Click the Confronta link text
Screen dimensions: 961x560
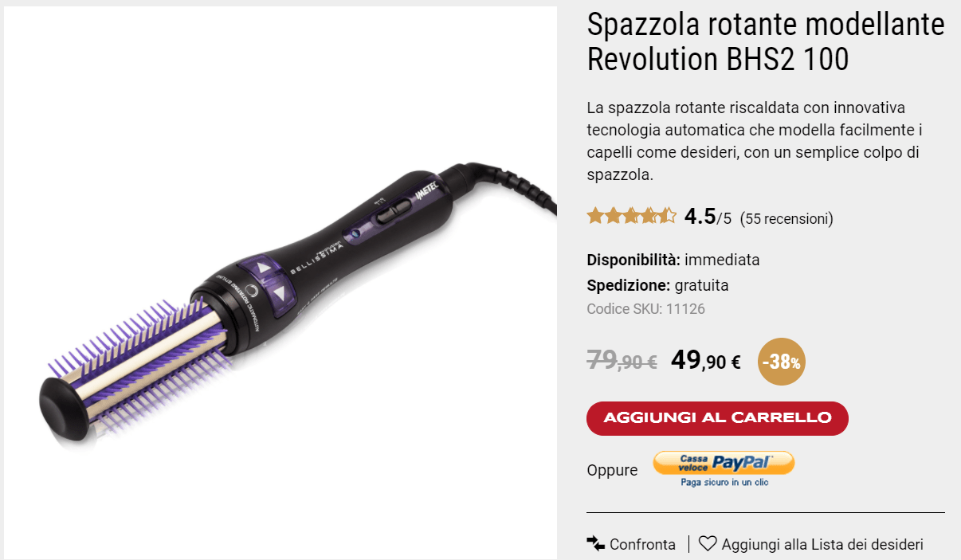[642, 545]
